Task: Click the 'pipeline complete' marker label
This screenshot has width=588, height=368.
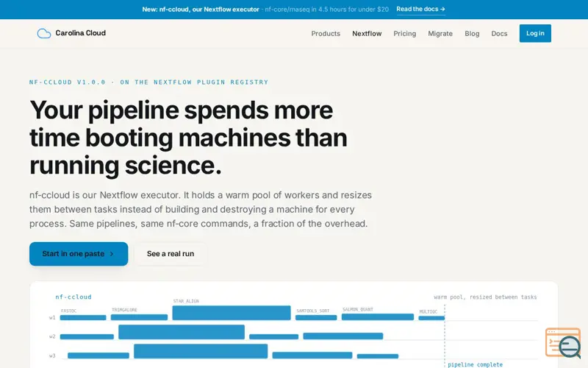Action: 475,364
